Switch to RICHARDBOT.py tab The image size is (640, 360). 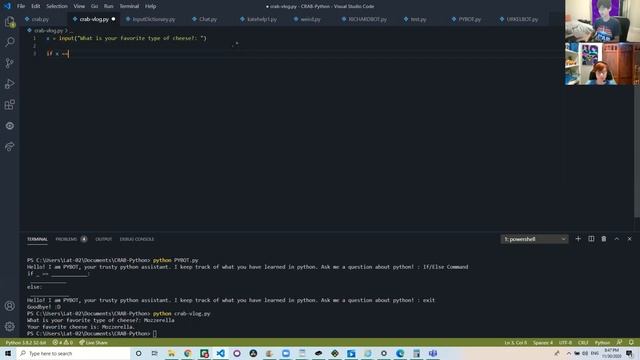coord(367,19)
